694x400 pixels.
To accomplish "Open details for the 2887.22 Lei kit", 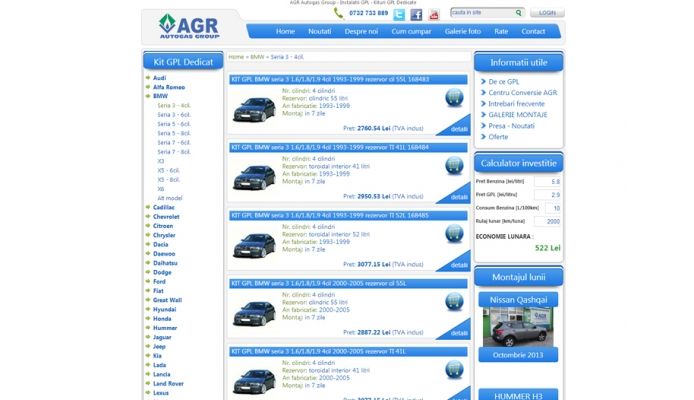I will (458, 333).
